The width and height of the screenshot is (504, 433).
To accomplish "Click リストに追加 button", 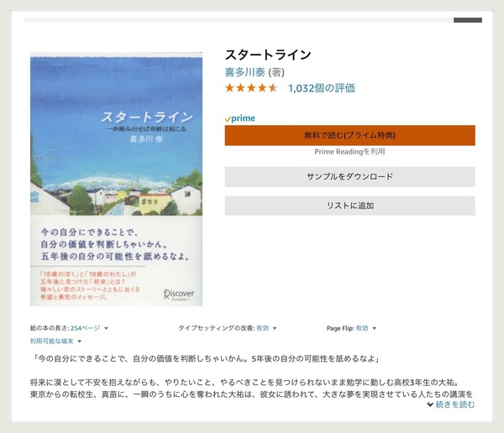I will coord(349,206).
